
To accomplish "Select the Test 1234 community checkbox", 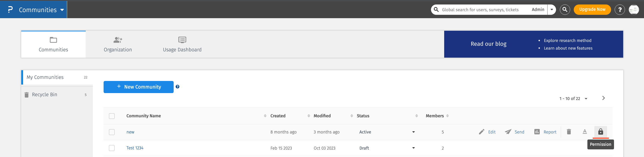I will click(x=112, y=148).
